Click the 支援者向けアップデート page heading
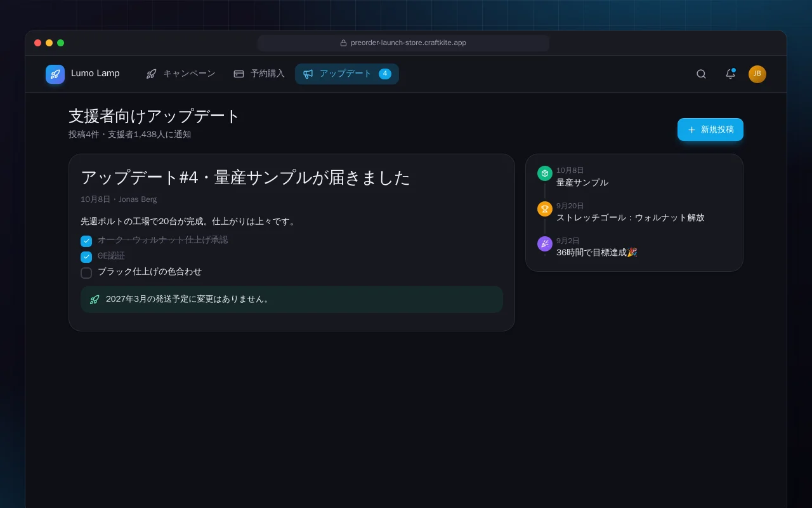The height and width of the screenshot is (508, 812). (x=154, y=116)
